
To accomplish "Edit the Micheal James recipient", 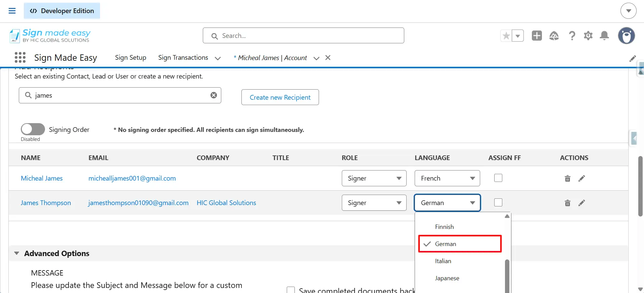I will coord(582,178).
